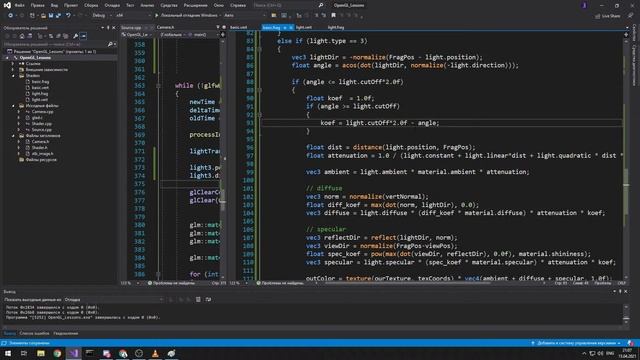640x360 pixels.
Task: Switch to the Camera.h tab
Action: (x=165, y=27)
